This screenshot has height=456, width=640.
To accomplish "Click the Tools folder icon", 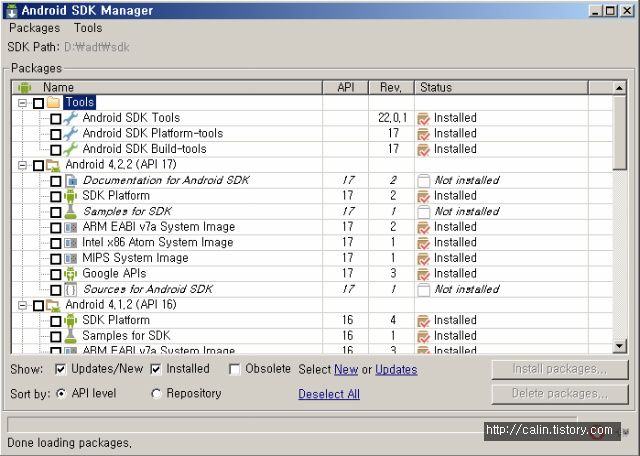I will pos(53,102).
